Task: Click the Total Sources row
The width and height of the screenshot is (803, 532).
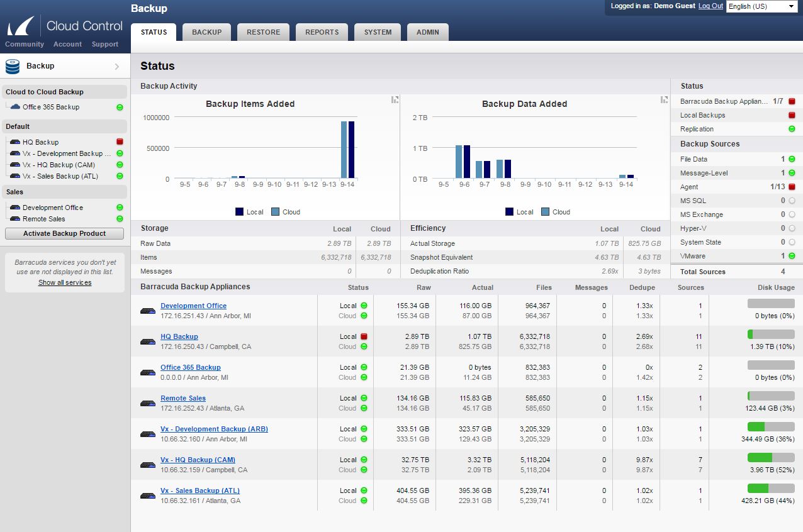Action: (737, 272)
